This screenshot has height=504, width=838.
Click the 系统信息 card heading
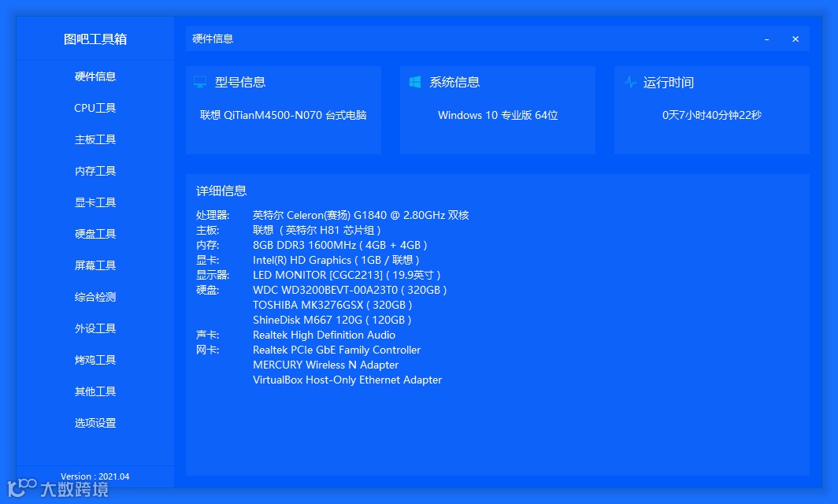click(454, 83)
